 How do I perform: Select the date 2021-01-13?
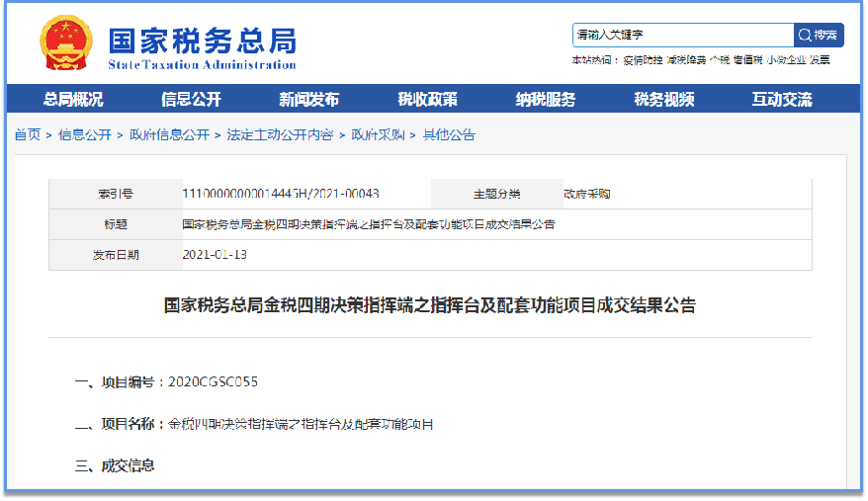pyautogui.click(x=215, y=255)
